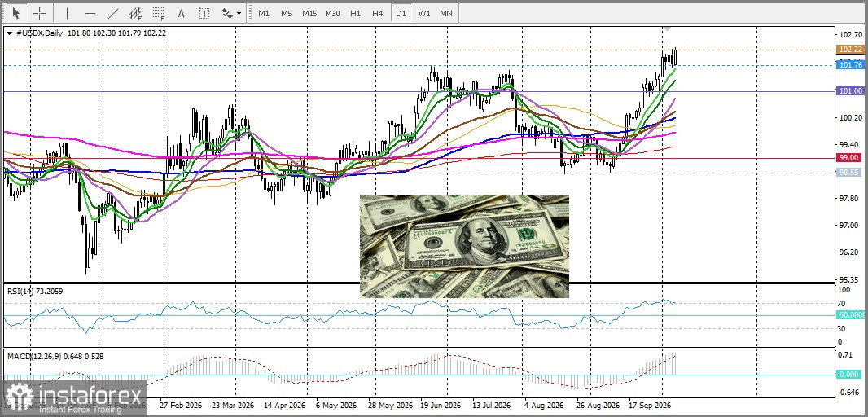Pick the Fibonacci retracement tool
The width and height of the screenshot is (868, 417).
click(159, 13)
